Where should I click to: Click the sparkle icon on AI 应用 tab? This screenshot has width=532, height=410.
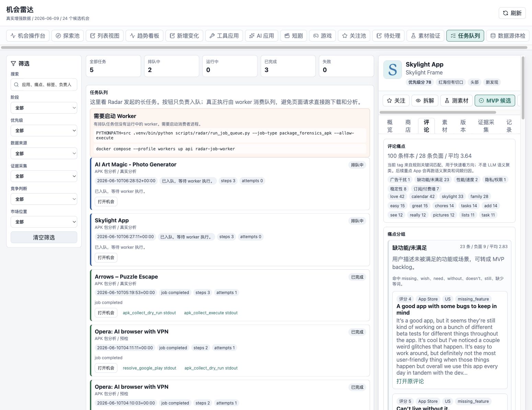252,36
